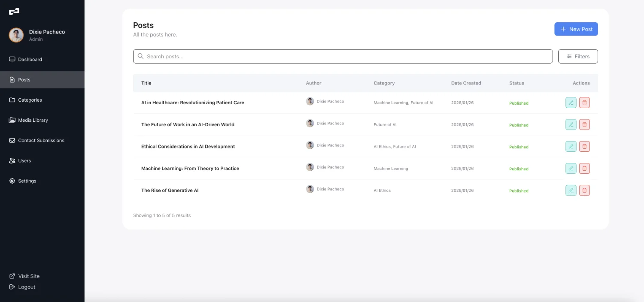
Task: Click Dixie Pacheco's avatar in the sidebar
Action: 16,35
